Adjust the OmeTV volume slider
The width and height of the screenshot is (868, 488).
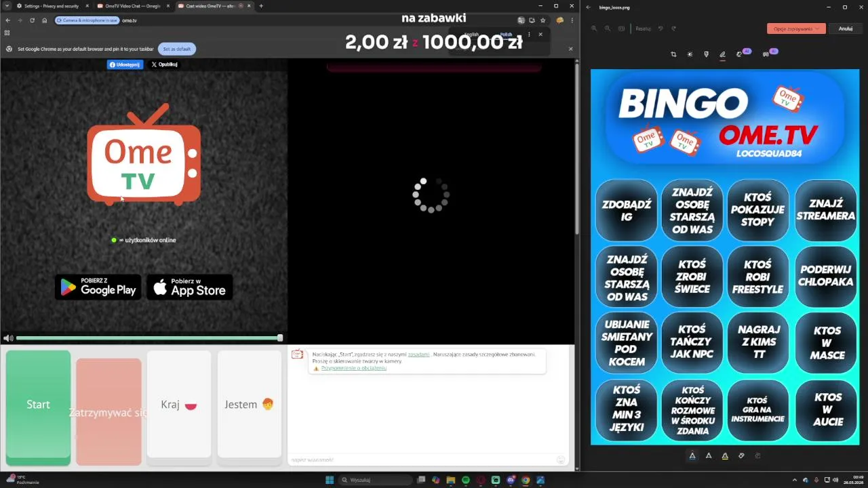coord(149,338)
